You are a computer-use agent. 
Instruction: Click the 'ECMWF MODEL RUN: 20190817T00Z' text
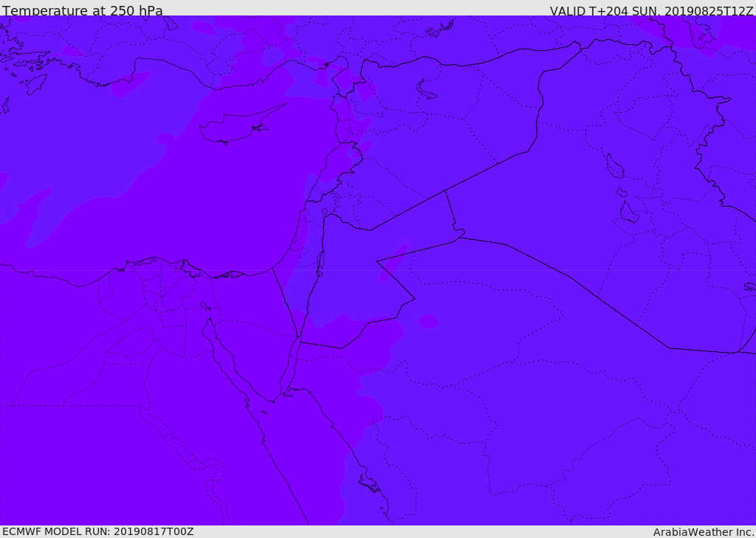pyautogui.click(x=98, y=532)
